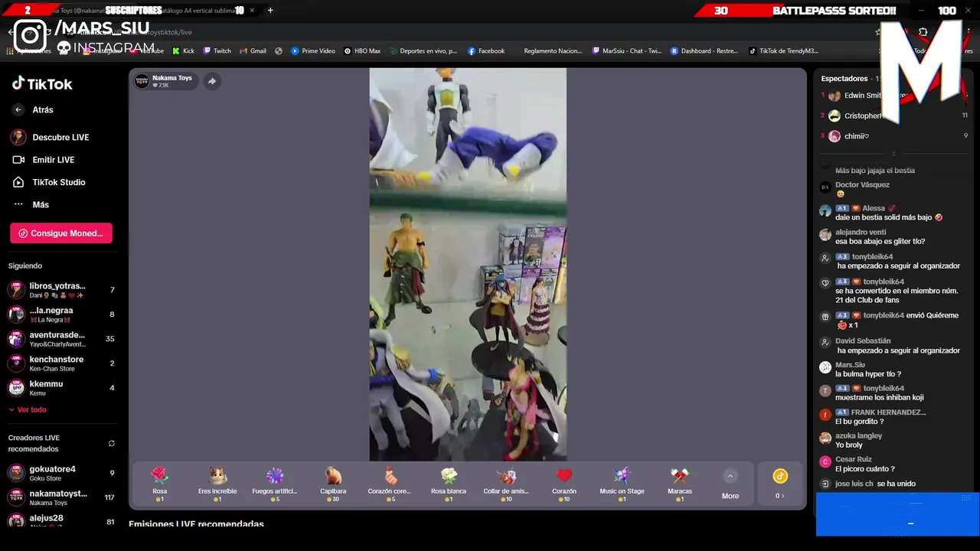Open the Twitch bookmark
Viewport: 980px width, 551px height.
(x=217, y=51)
